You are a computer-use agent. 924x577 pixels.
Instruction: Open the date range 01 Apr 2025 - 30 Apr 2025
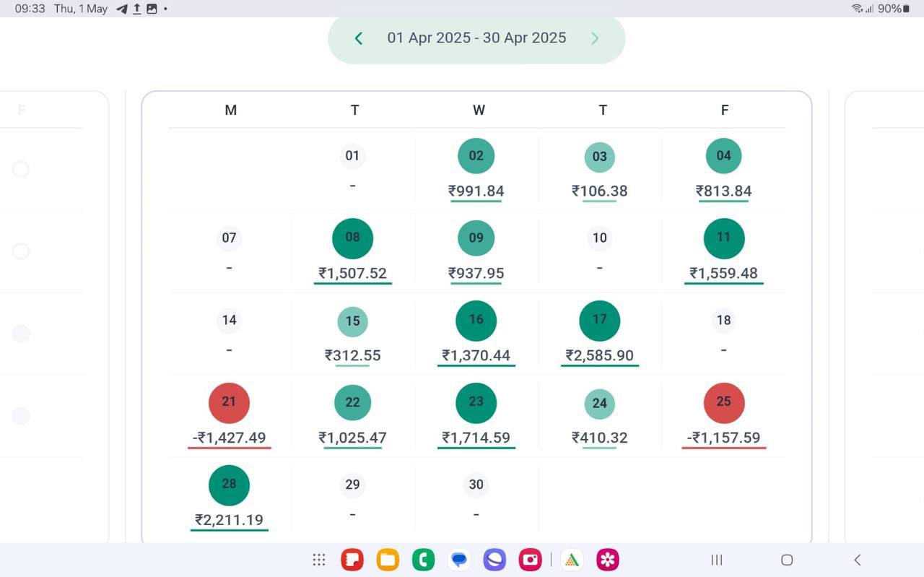(476, 38)
